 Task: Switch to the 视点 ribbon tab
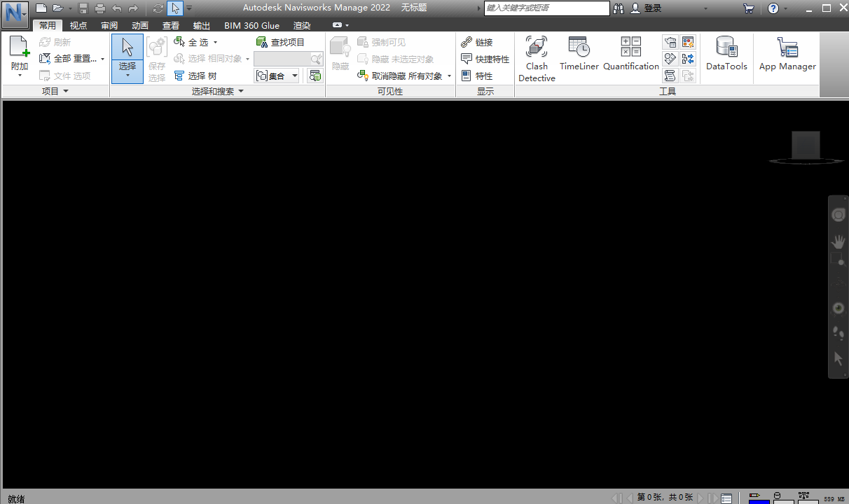(x=78, y=24)
